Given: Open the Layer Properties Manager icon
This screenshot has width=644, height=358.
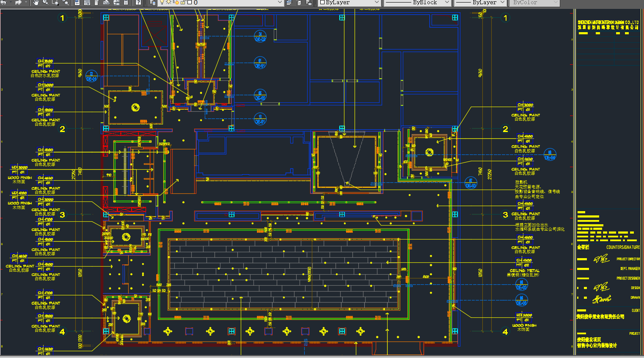Looking at the screenshot, I should pos(152,2).
